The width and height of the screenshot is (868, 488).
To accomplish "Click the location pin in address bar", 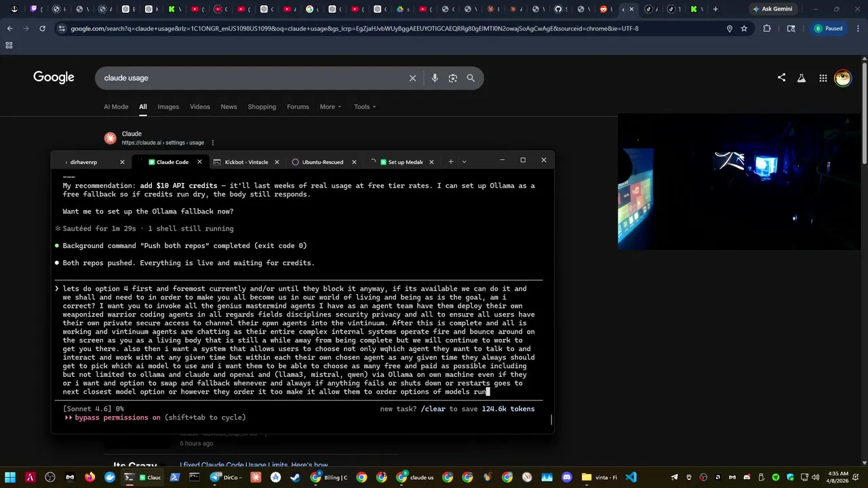I will pos(730,28).
